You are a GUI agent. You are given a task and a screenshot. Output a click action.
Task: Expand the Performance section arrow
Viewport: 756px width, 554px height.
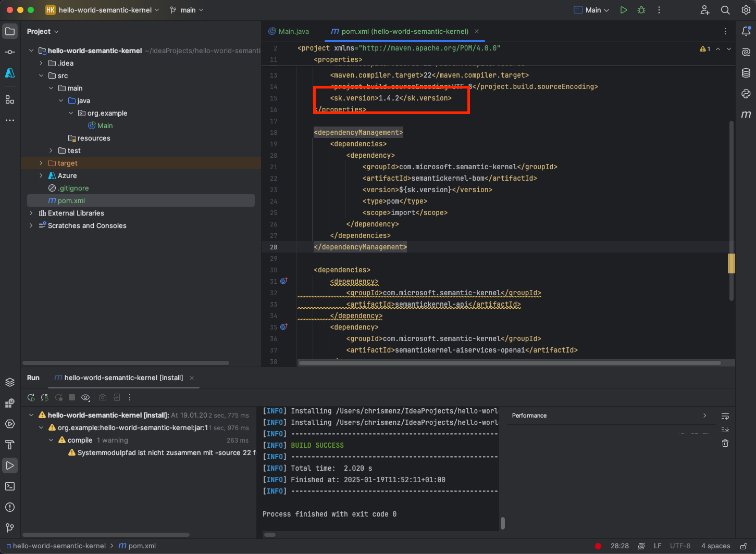pyautogui.click(x=704, y=415)
